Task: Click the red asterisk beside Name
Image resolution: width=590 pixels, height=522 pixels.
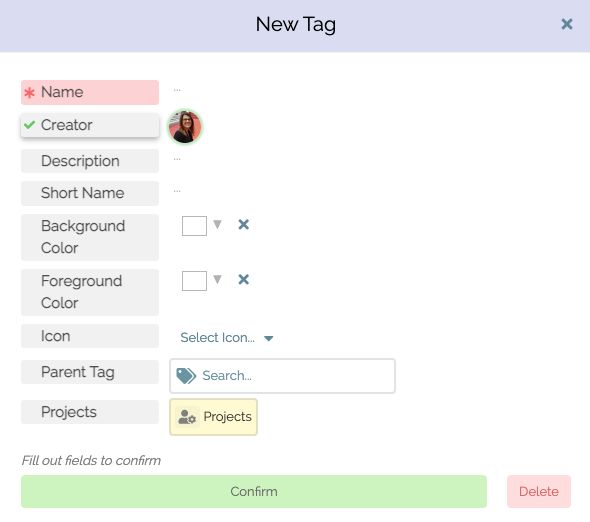Action: 29,92
